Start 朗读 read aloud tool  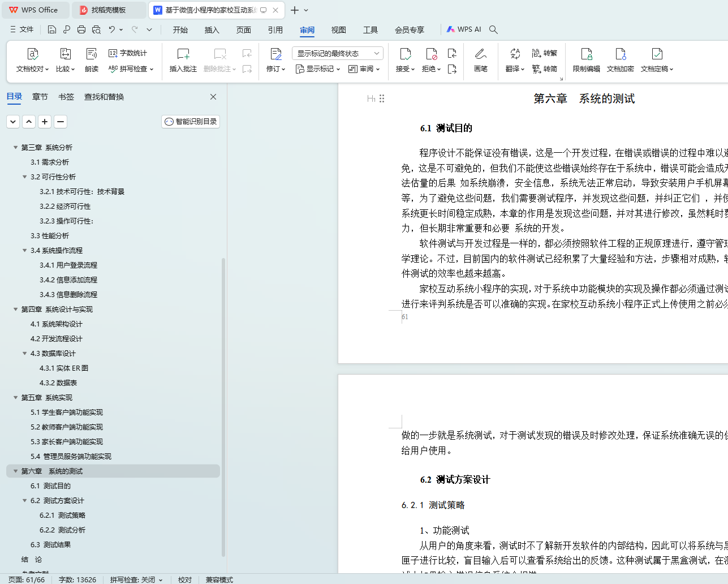(92, 60)
